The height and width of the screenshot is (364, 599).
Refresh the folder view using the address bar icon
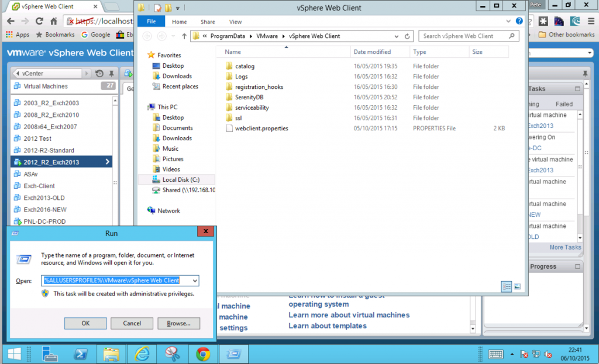click(406, 35)
